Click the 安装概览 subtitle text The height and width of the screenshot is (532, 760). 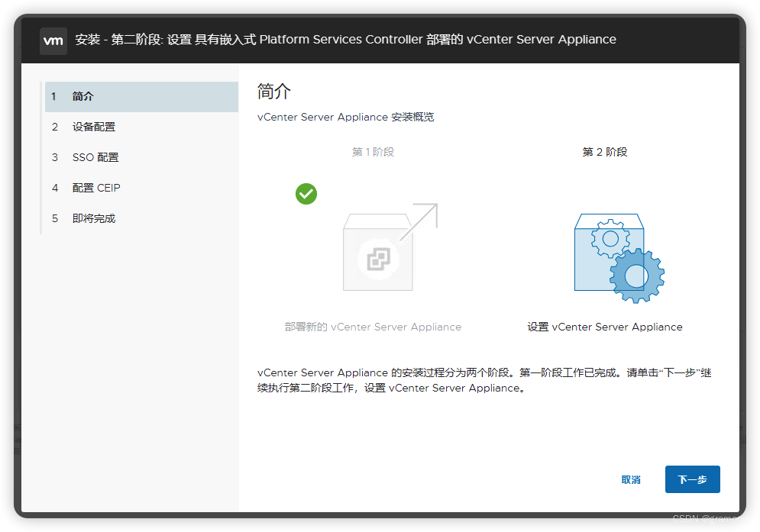point(345,118)
